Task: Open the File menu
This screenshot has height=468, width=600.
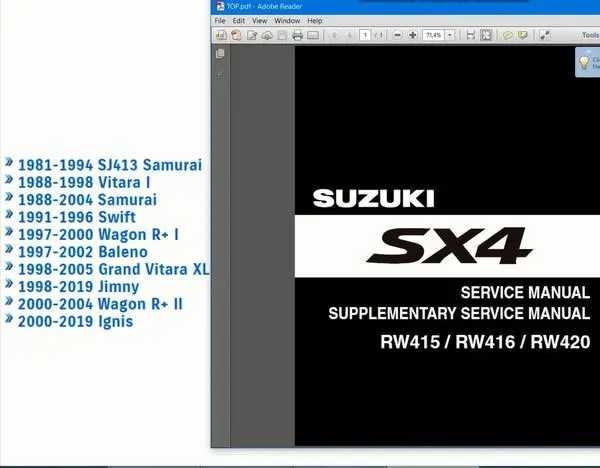Action: [x=220, y=21]
